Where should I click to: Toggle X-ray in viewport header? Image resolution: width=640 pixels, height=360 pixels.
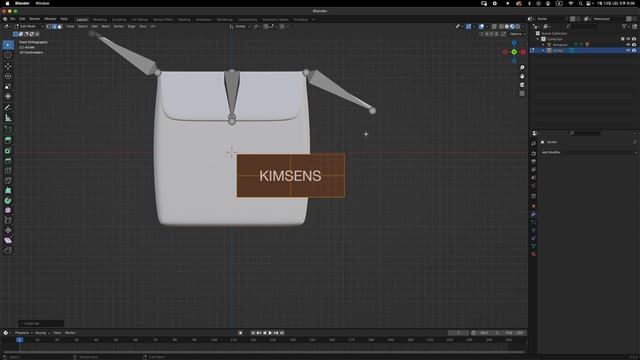494,27
